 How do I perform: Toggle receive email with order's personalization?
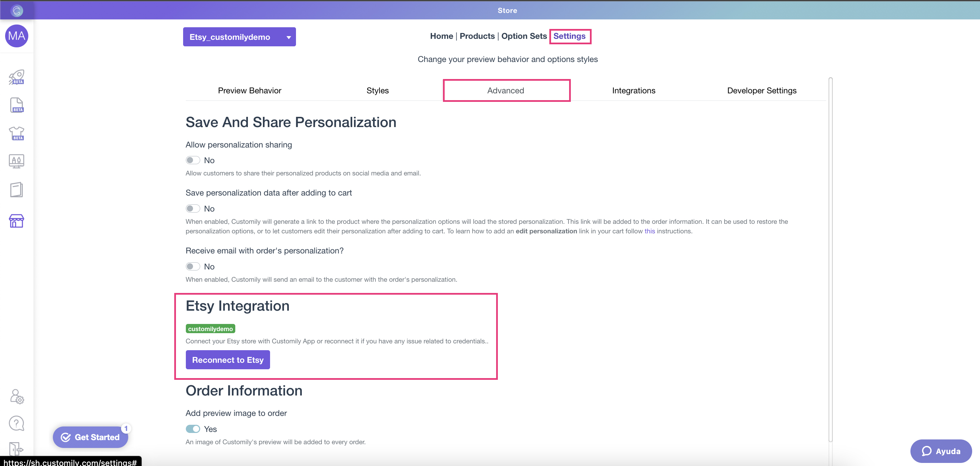coord(193,266)
